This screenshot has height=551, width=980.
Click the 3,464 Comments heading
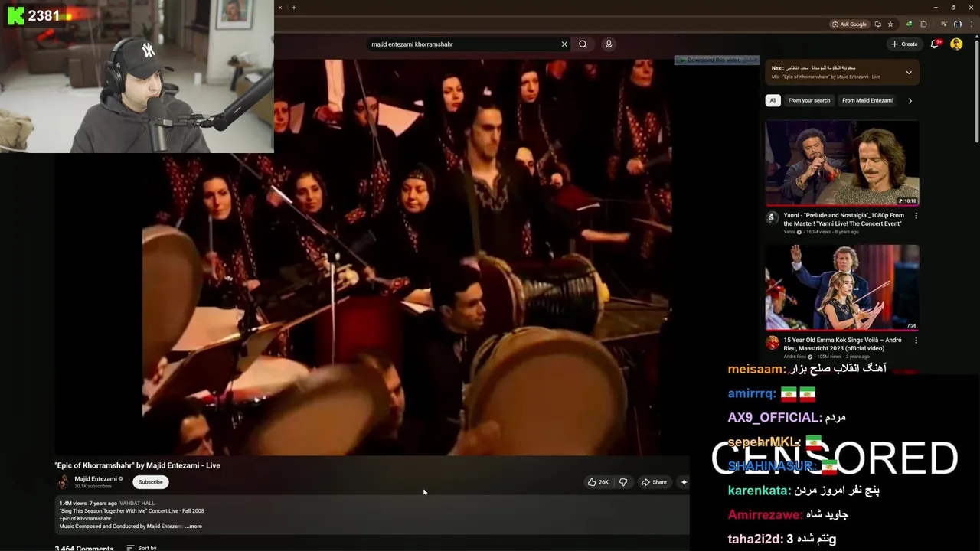pyautogui.click(x=84, y=548)
